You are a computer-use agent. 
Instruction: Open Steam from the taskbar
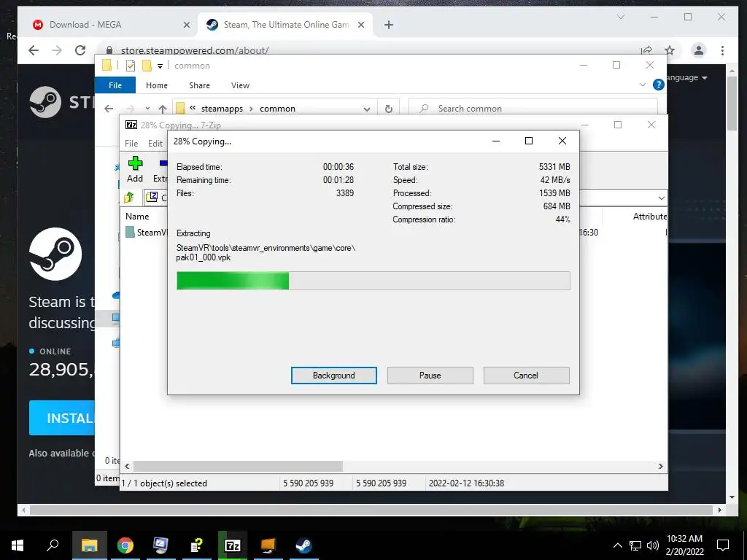point(304,545)
